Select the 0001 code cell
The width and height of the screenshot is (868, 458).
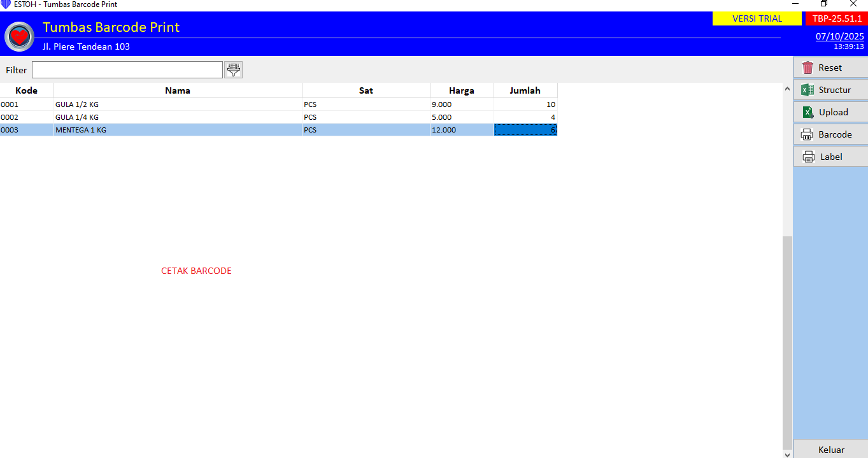point(27,104)
